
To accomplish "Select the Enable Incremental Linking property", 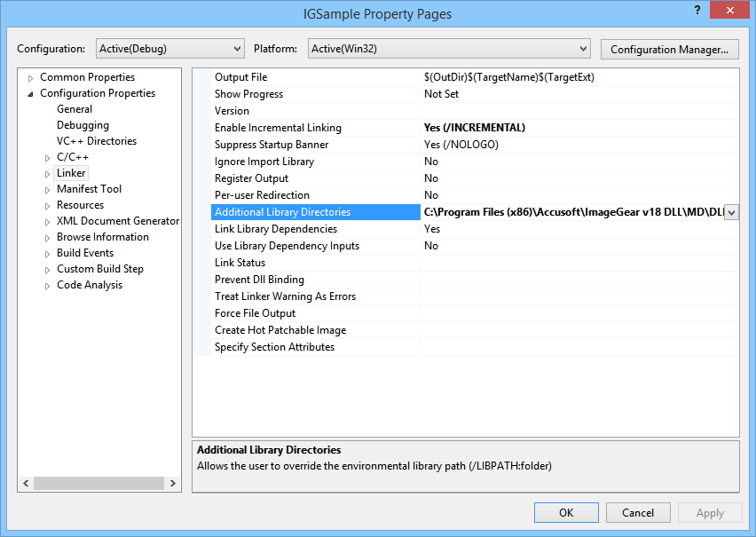I will [x=278, y=128].
